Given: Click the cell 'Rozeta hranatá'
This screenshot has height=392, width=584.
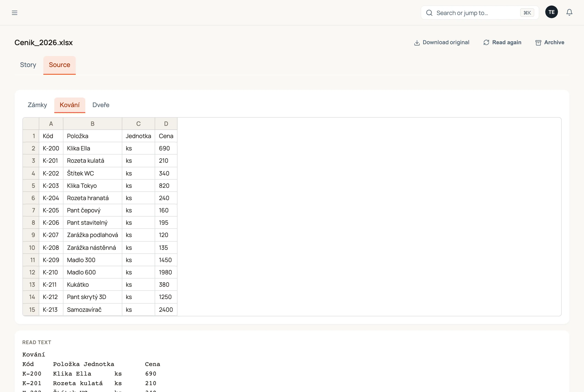Looking at the screenshot, I should click(x=93, y=198).
